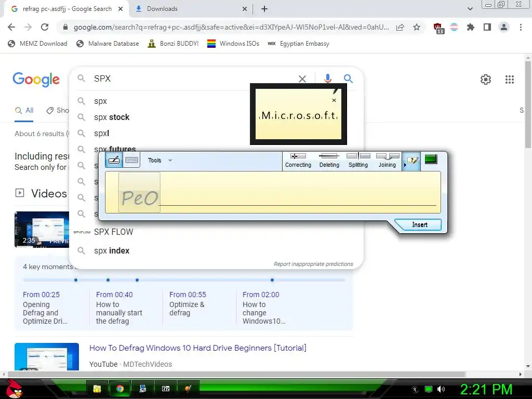Click Report inappropriate predictions link

pyautogui.click(x=313, y=264)
